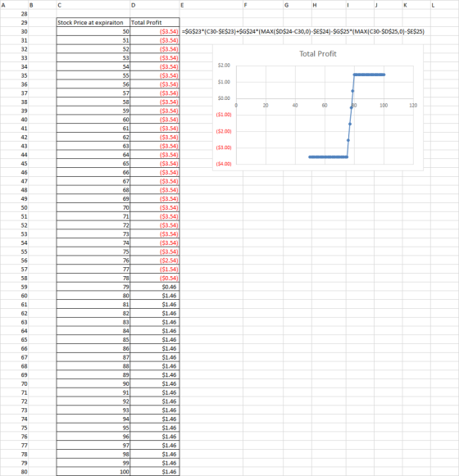Select column header I

click(360, 5)
